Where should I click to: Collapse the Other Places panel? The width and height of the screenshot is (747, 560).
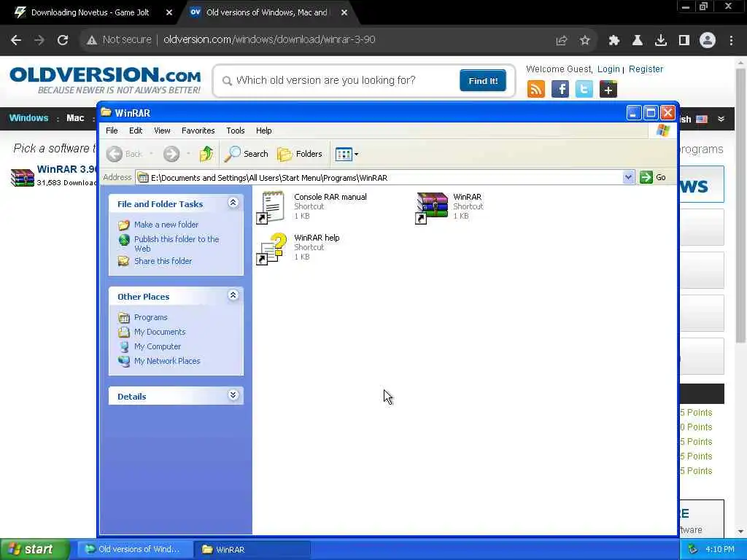tap(233, 295)
